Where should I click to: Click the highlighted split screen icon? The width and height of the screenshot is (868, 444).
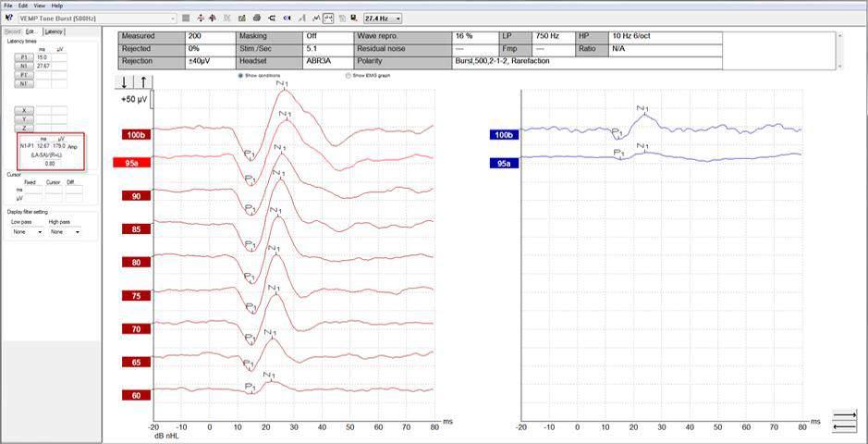pyautogui.click(x=328, y=18)
